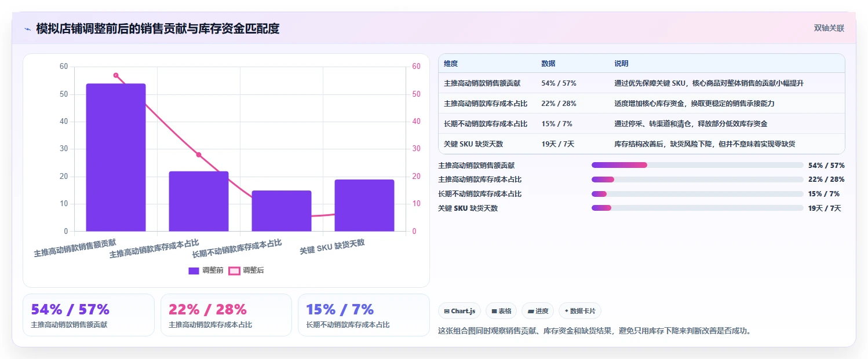
Task: Click the 关键 SKU 缺货天数 bar in chart
Action: 364,206
